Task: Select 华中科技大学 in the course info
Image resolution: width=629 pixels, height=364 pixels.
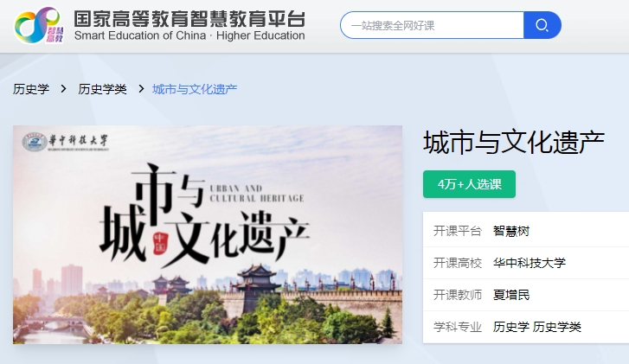Action: pos(530,263)
